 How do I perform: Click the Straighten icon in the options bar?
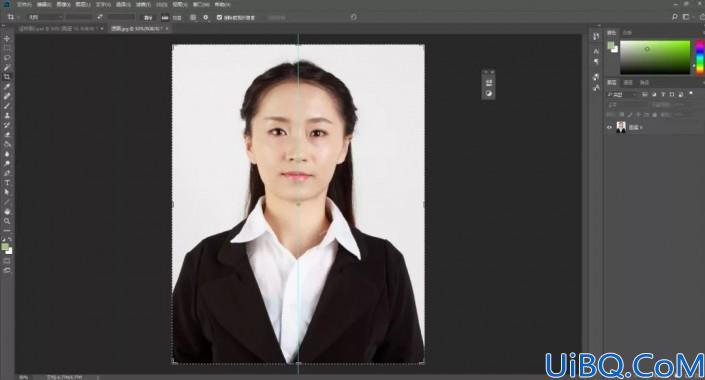click(165, 18)
